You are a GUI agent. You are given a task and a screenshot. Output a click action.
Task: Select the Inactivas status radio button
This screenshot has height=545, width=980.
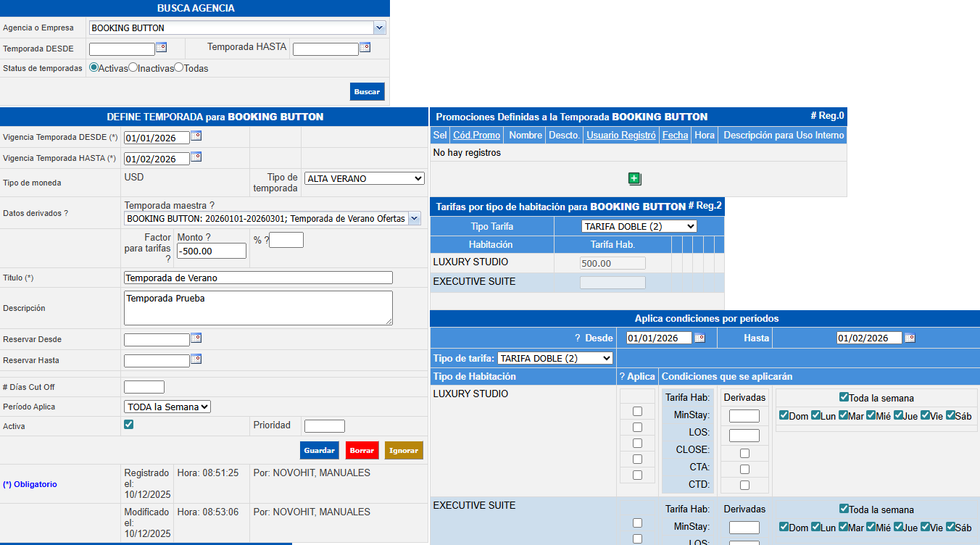[133, 67]
